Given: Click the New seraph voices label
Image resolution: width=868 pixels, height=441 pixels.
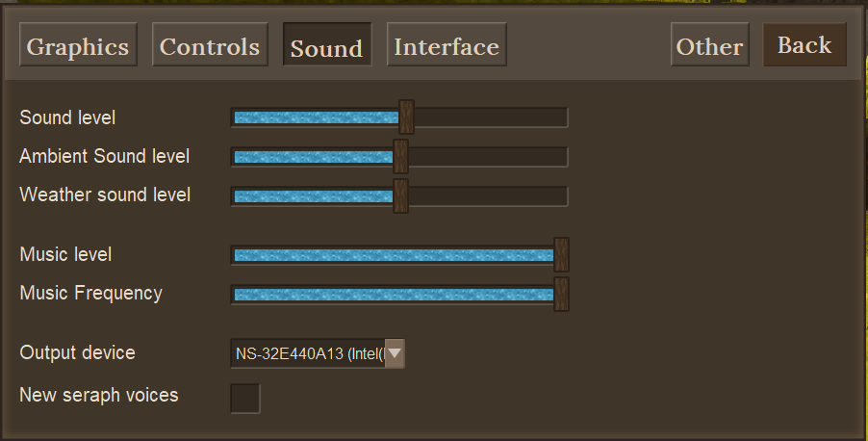Looking at the screenshot, I should coord(99,395).
